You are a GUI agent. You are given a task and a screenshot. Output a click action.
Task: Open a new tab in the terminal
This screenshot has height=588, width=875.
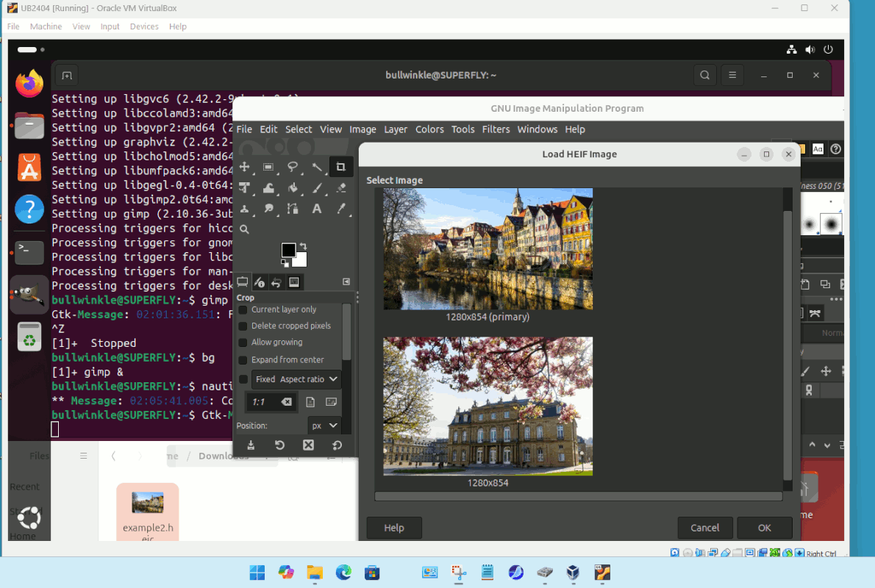(x=67, y=75)
